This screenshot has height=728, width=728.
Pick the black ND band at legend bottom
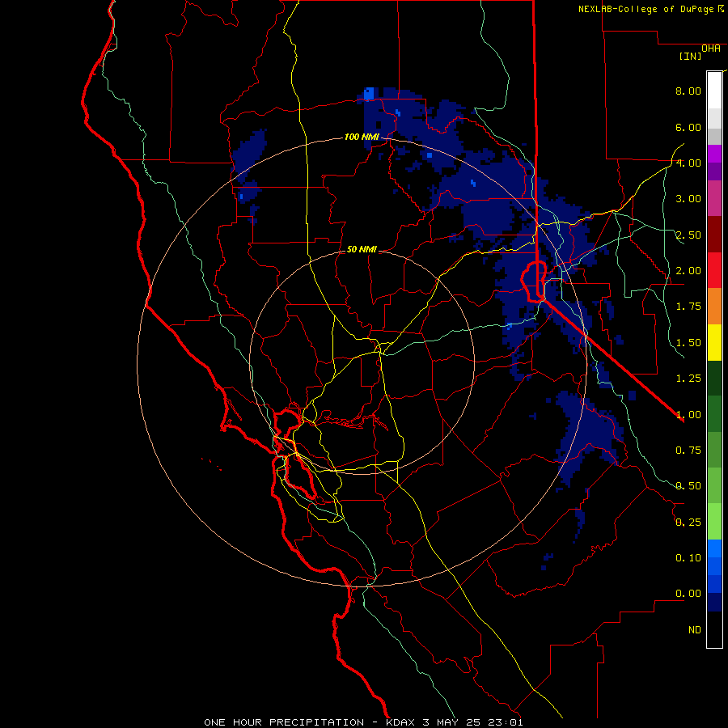click(714, 629)
